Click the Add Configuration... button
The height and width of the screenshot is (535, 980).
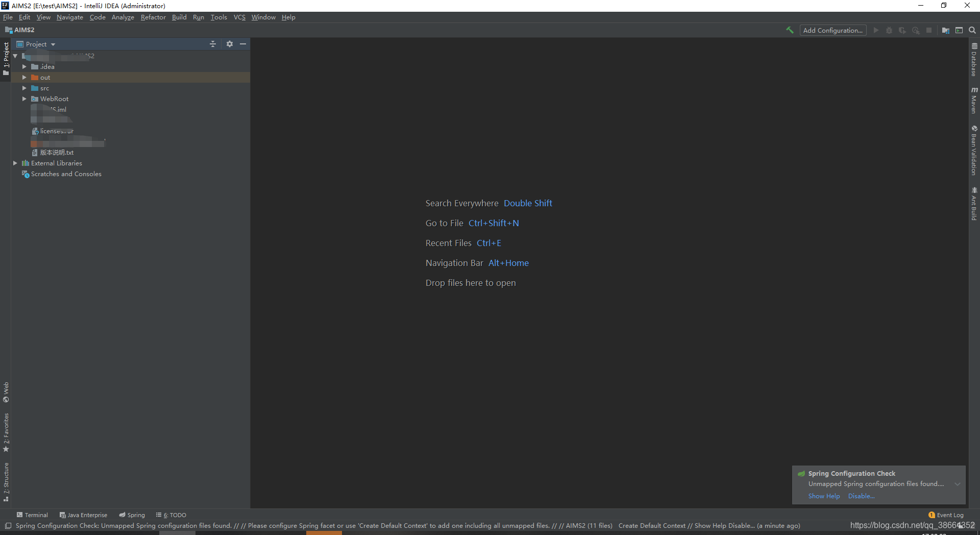(833, 30)
